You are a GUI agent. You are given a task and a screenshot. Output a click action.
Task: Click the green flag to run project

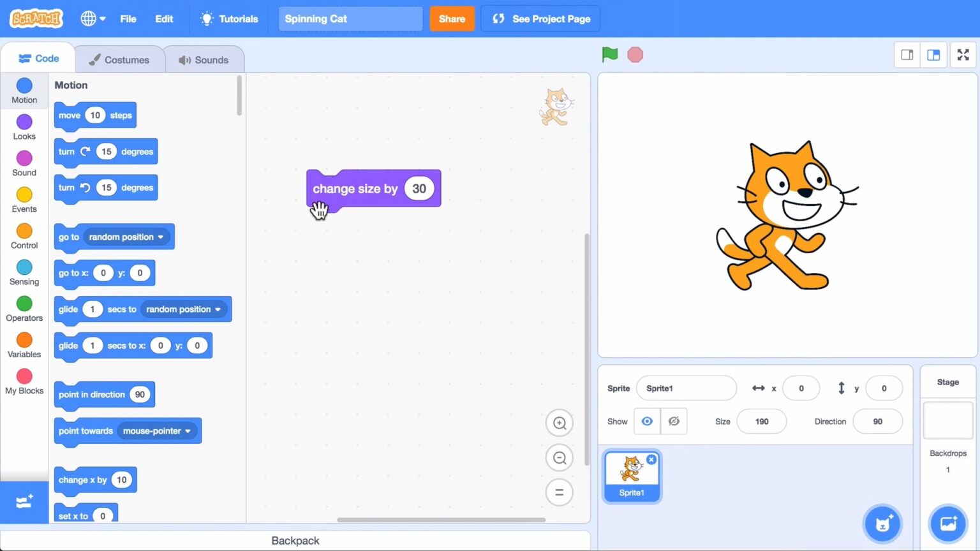pos(609,55)
